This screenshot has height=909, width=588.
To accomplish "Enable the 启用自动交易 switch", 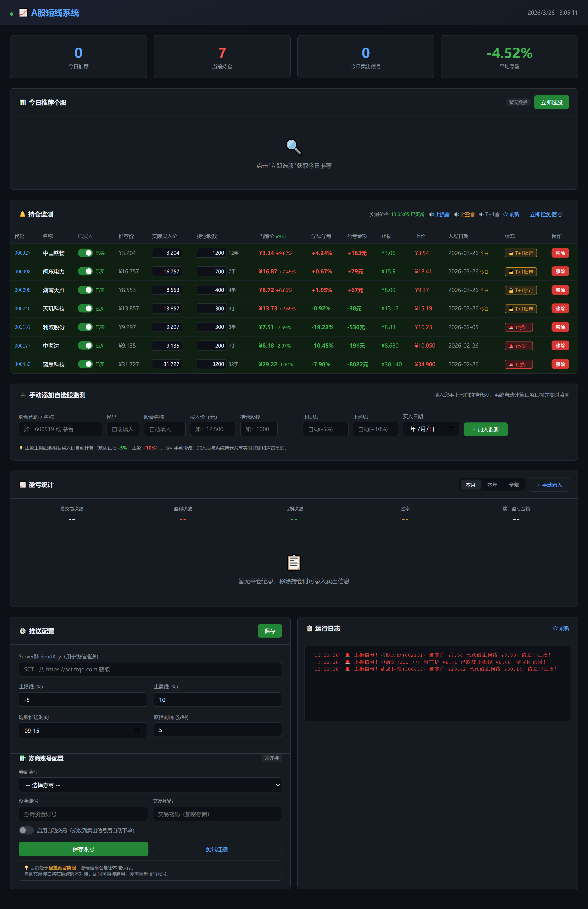I will tap(26, 830).
